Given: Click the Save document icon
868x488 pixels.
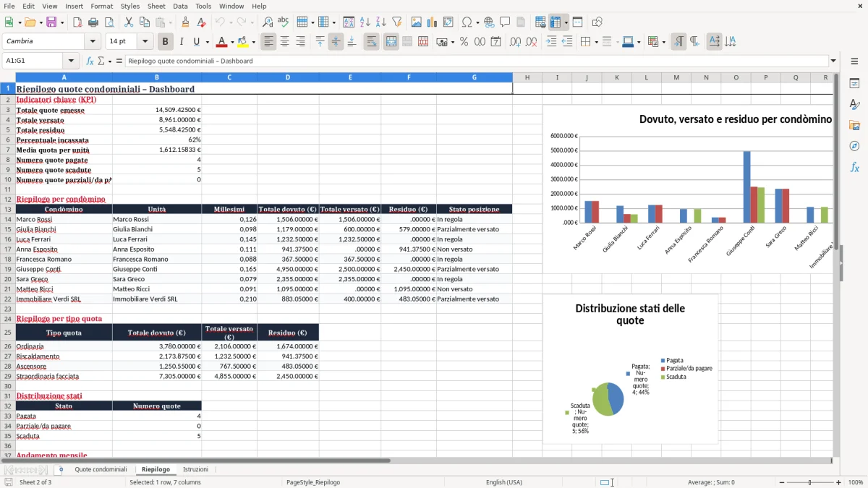Looking at the screenshot, I should pyautogui.click(x=52, y=22).
